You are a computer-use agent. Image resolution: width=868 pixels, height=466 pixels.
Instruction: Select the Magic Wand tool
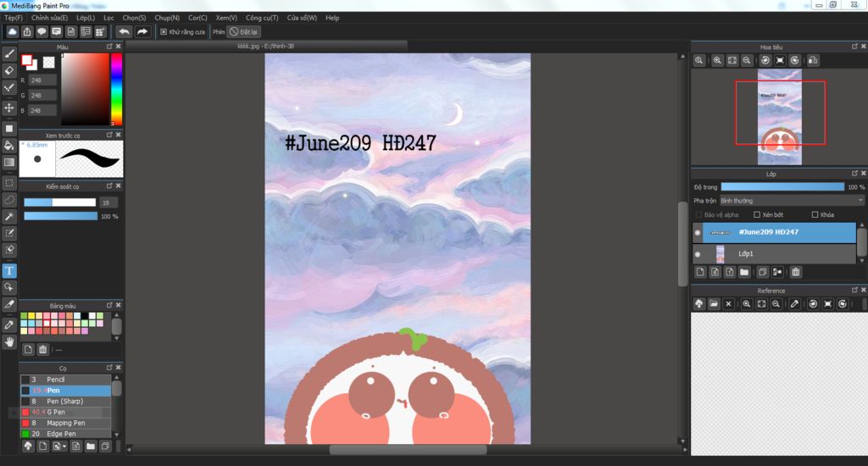click(8, 216)
